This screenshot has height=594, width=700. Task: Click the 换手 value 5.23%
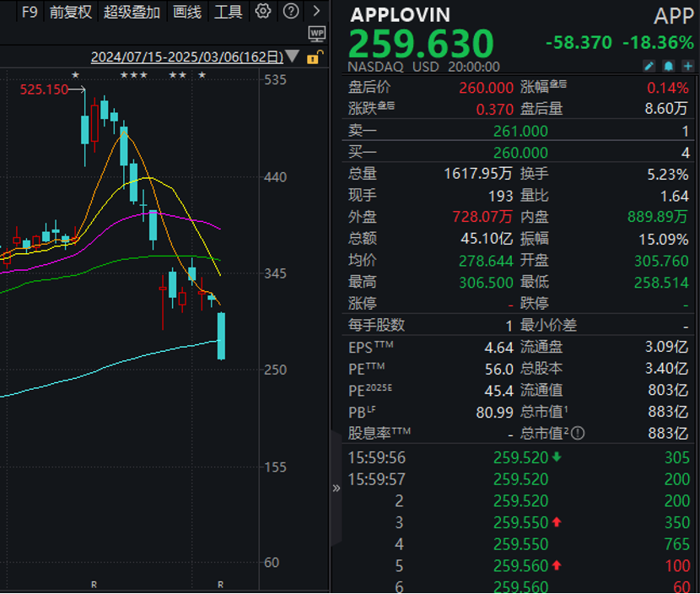click(668, 174)
